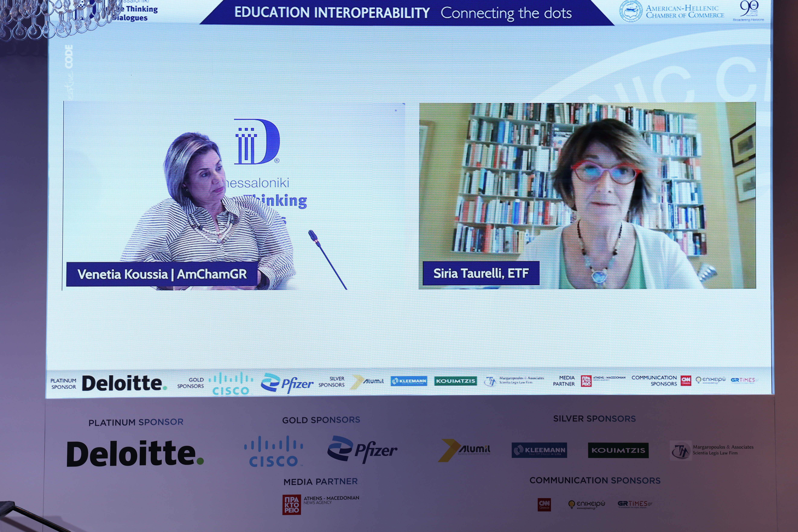798x532 pixels.
Task: Select Venetia Koussia's video feed
Action: (234, 196)
